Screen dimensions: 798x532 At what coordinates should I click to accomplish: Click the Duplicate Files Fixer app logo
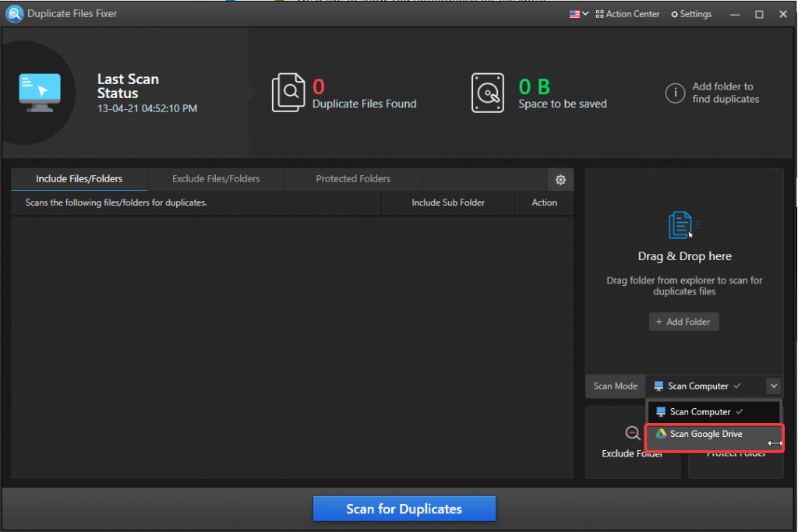pos(14,14)
